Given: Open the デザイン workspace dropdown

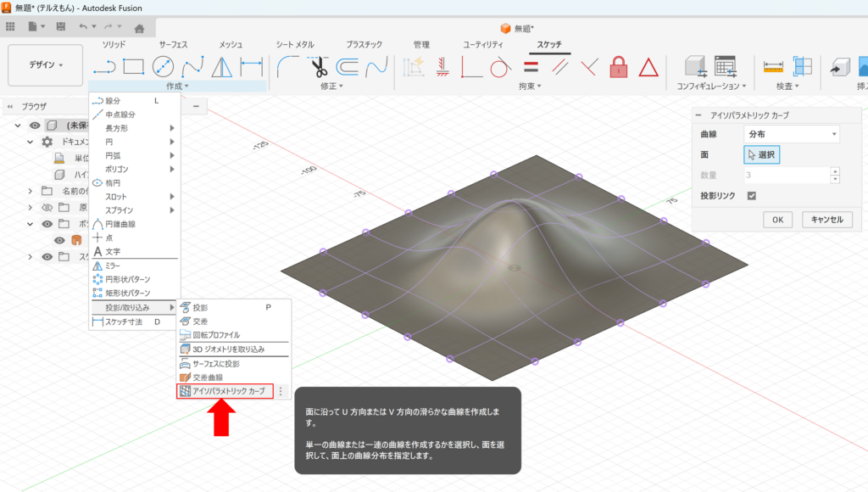Looking at the screenshot, I should 46,65.
